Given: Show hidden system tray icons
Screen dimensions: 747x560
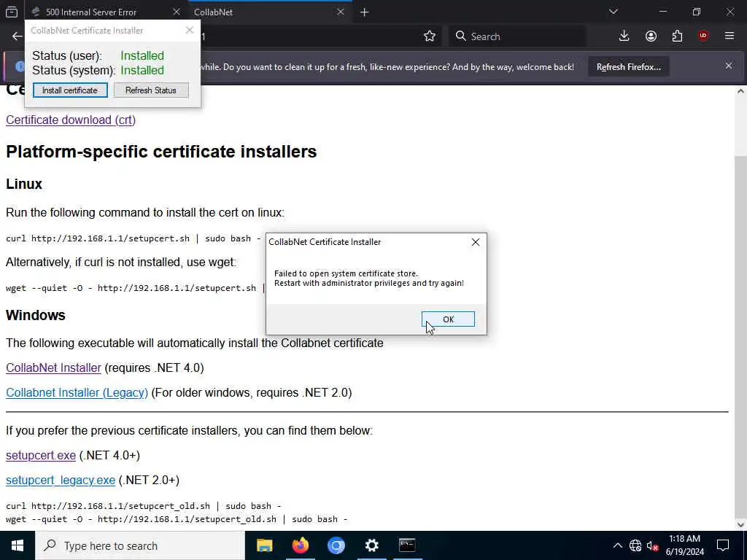Looking at the screenshot, I should pyautogui.click(x=617, y=545).
